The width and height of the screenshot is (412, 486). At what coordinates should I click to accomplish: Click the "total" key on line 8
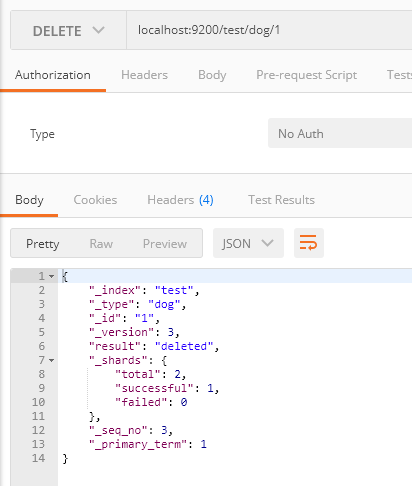(138, 374)
